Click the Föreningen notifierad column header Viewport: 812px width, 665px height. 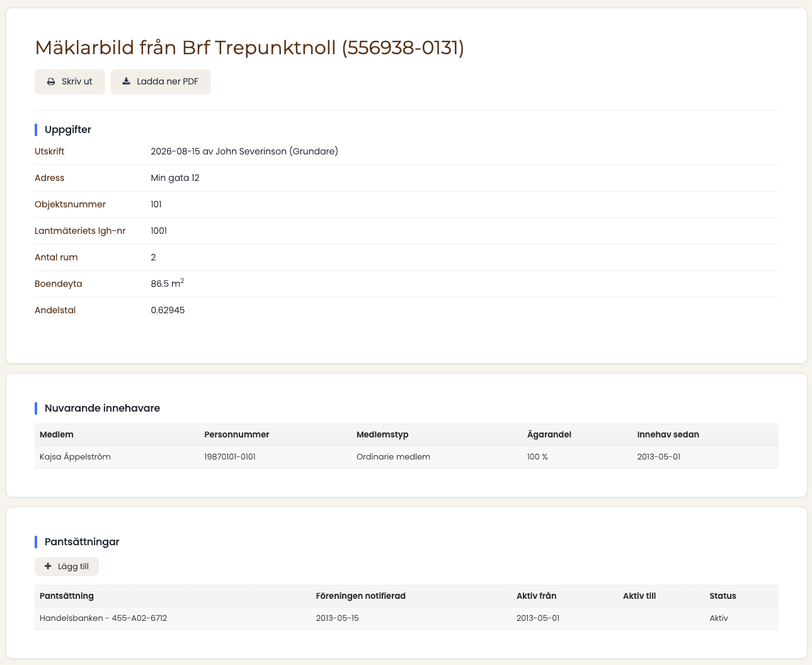point(361,596)
